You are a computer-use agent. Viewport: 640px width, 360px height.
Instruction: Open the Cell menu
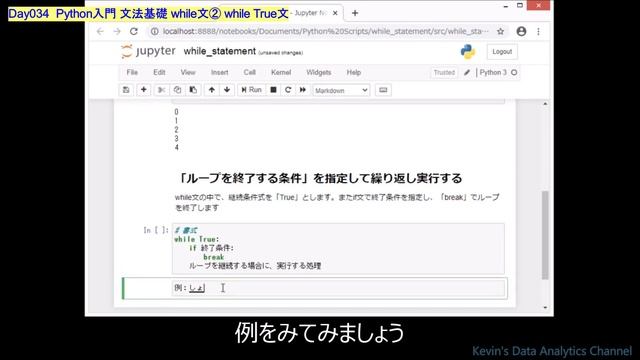click(x=249, y=72)
